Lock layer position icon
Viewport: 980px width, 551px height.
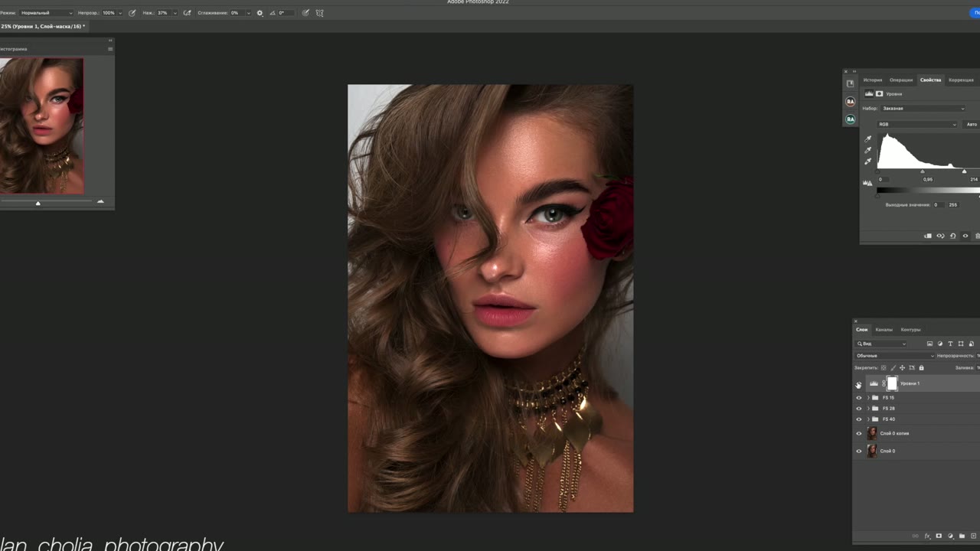click(x=902, y=368)
